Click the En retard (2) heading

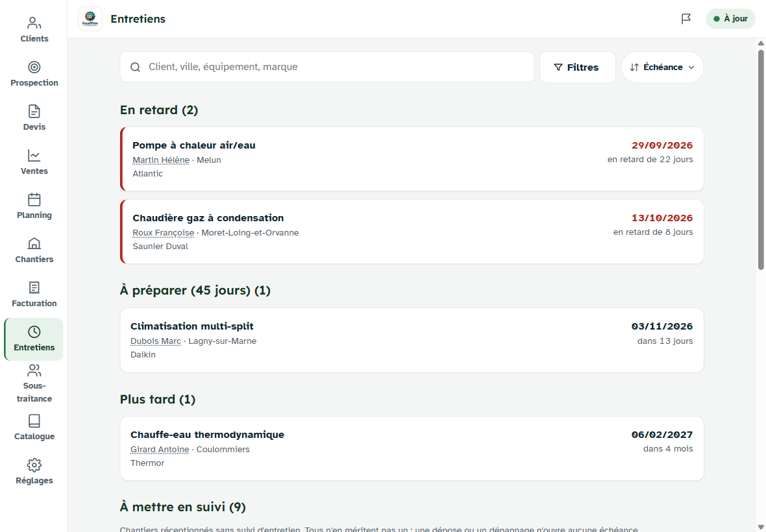(x=159, y=110)
